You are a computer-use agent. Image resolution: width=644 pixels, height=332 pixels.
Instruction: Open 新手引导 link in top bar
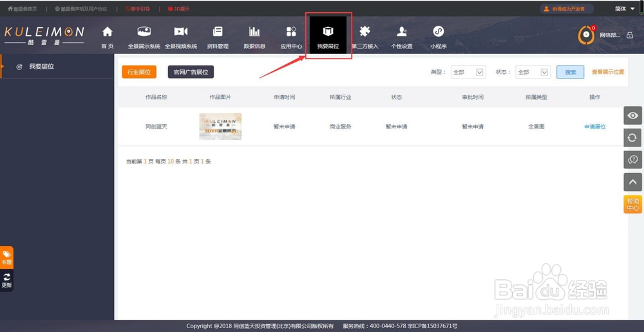pyautogui.click(x=138, y=8)
